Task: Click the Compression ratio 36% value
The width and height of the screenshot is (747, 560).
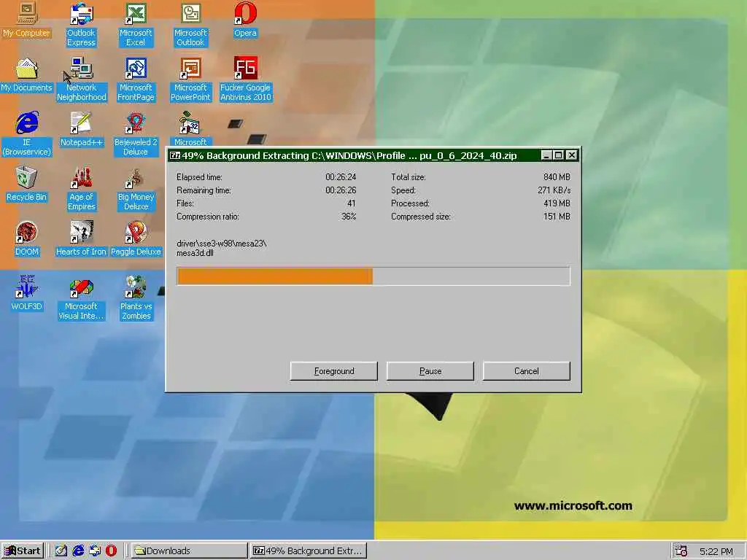Action: [x=349, y=216]
